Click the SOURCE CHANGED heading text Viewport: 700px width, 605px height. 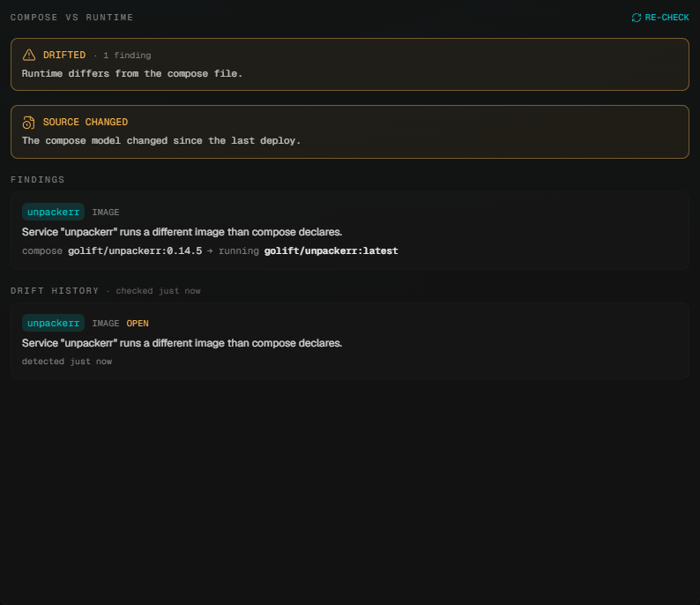[x=86, y=123]
